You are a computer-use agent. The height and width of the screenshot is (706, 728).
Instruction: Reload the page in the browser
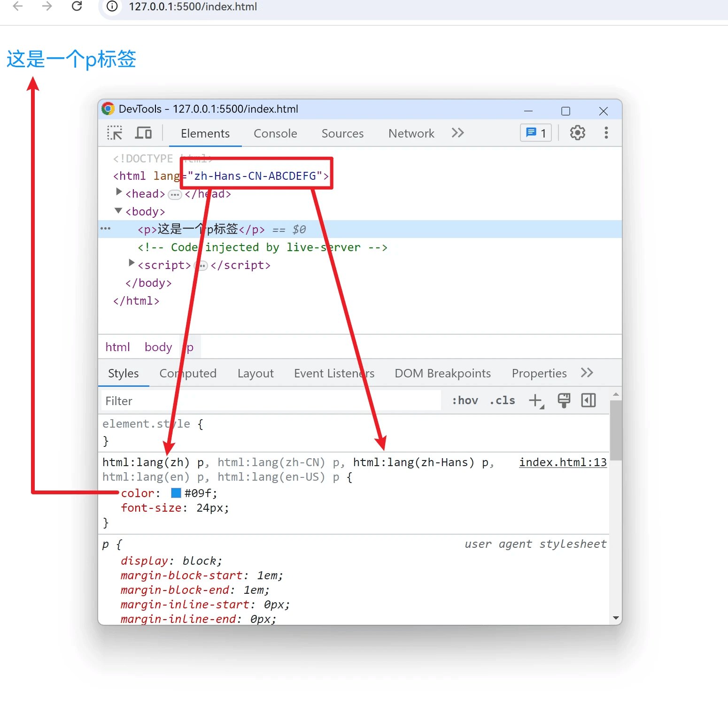(77, 7)
